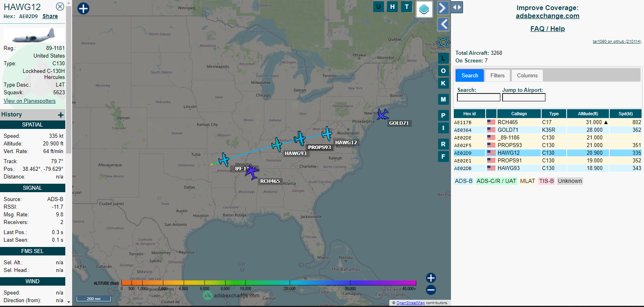Sort table by the flag column header
Viewport: 644px width, 307px height.
pos(491,114)
